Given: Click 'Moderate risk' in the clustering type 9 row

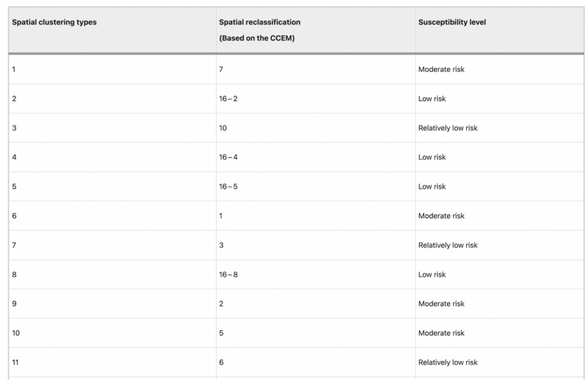Looking at the screenshot, I should pyautogui.click(x=441, y=304).
